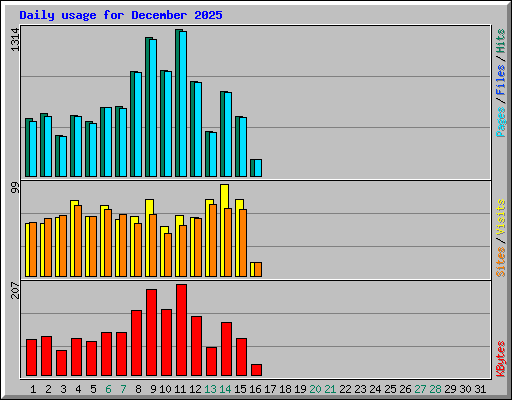Click the red KBytes bar for day 9
This screenshot has height=400, width=512.
point(152,333)
